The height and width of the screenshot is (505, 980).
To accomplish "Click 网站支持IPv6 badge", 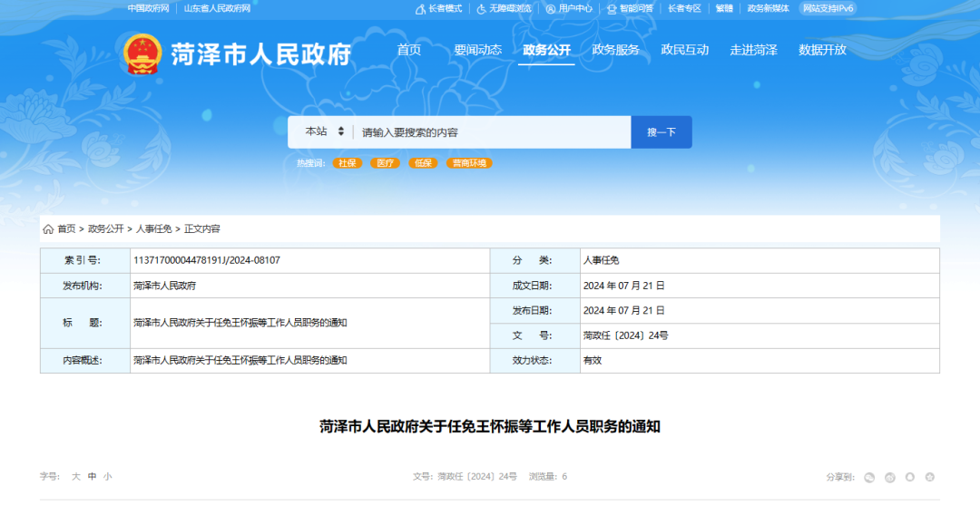I will (828, 9).
